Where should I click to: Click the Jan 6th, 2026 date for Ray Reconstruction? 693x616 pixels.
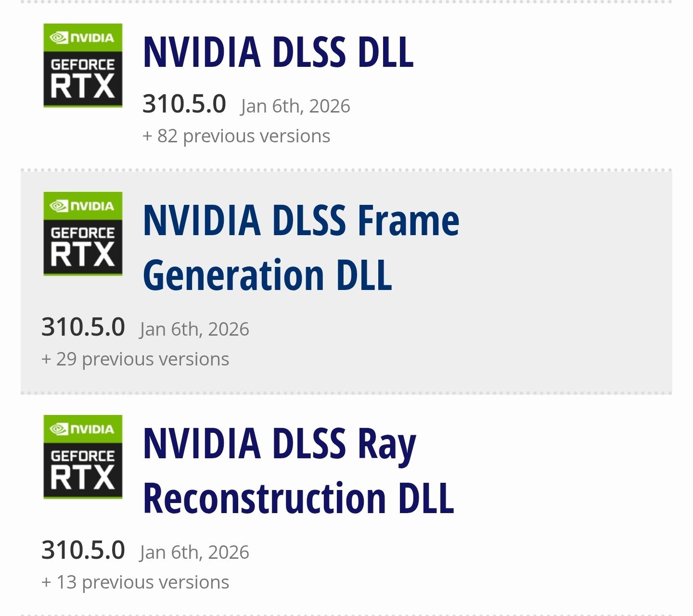tap(194, 553)
